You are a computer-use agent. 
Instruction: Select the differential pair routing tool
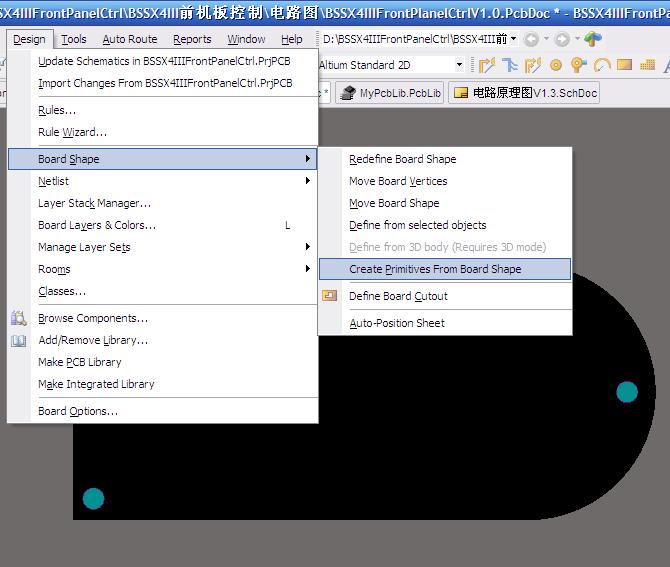[x=533, y=65]
